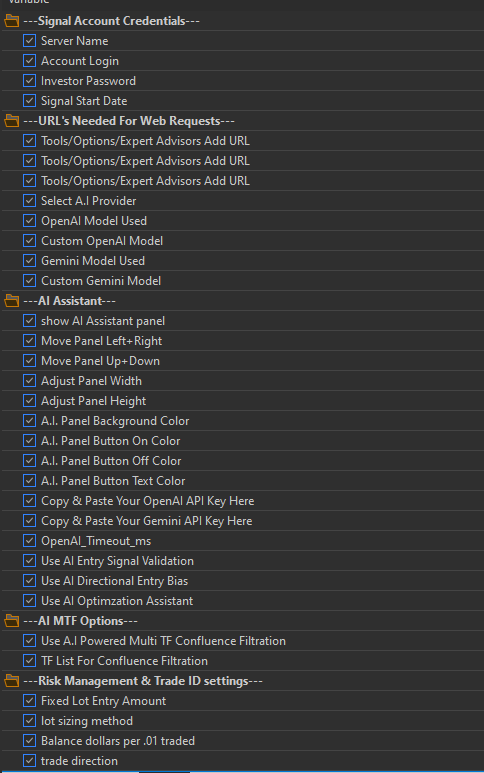Select the Select A.I Provider row

click(x=243, y=201)
